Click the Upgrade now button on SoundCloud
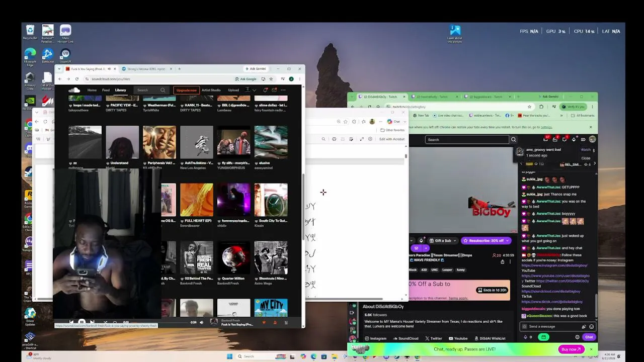Image resolution: width=644 pixels, height=362 pixels. (x=186, y=90)
